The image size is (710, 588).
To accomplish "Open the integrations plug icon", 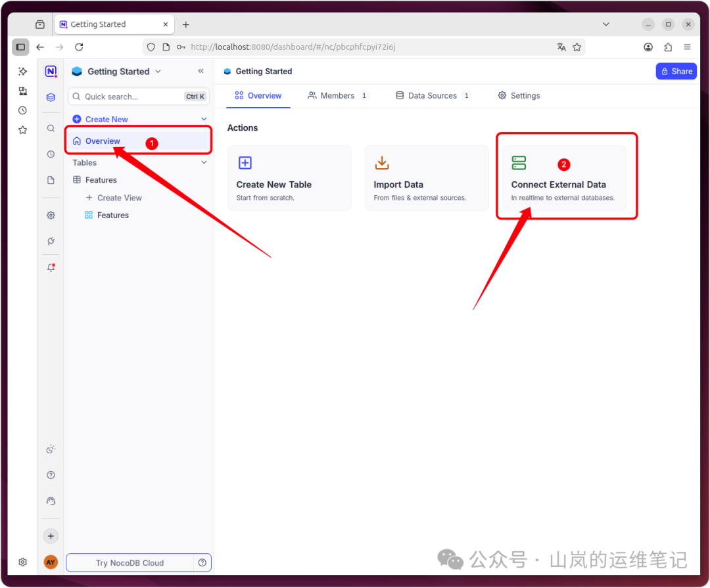I will pos(51,241).
